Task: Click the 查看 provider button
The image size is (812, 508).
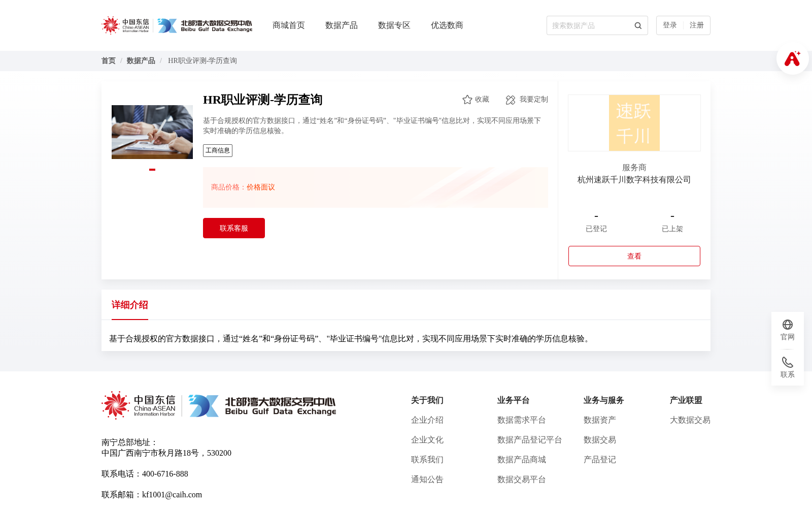Action: pyautogui.click(x=634, y=256)
